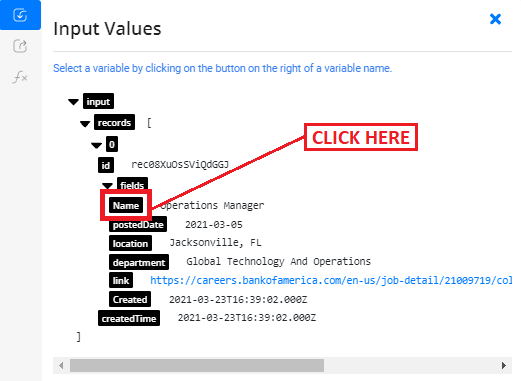This screenshot has width=521, height=381.
Task: Select the Input Values sidebar icon
Action: (x=20, y=15)
